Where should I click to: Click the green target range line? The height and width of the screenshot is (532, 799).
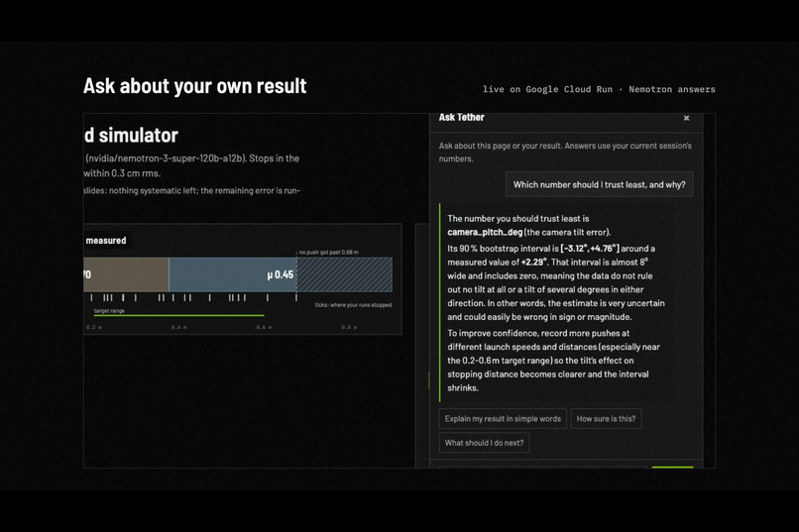pos(178,316)
